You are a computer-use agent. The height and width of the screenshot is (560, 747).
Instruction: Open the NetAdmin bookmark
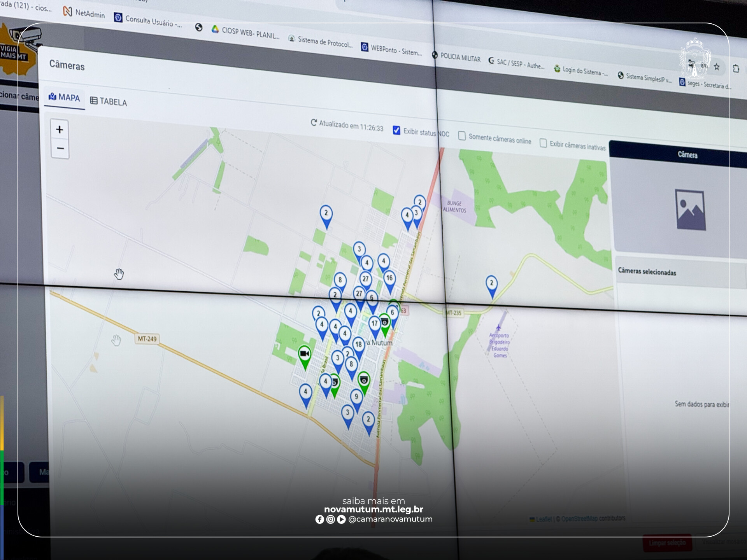click(x=84, y=13)
